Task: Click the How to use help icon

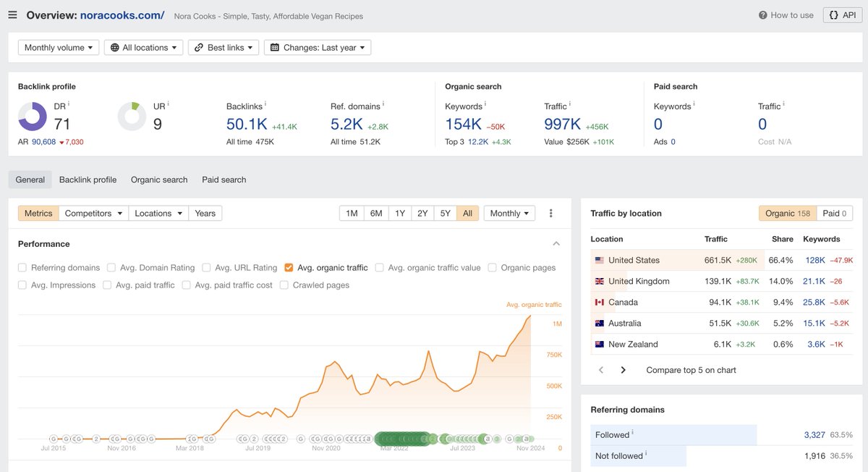Action: (762, 15)
